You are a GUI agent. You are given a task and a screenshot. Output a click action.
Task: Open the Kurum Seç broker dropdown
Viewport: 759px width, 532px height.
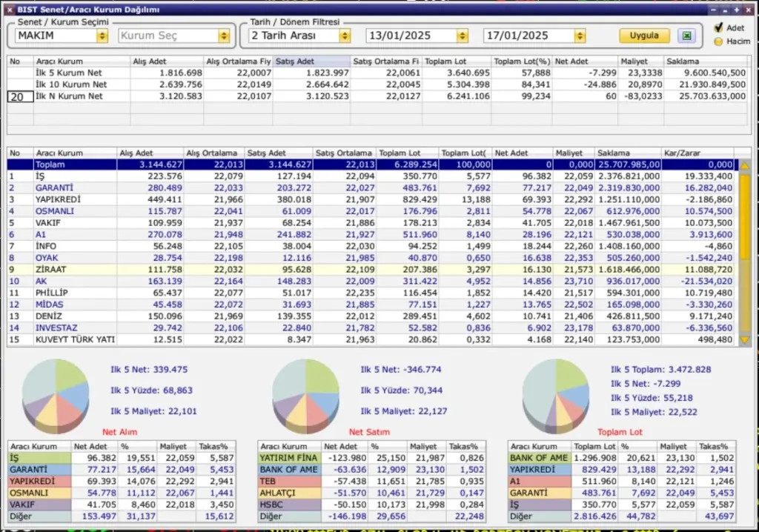point(223,36)
